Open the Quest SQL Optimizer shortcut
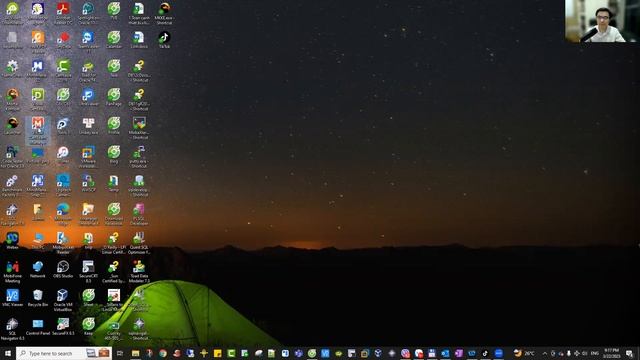 pos(139,242)
